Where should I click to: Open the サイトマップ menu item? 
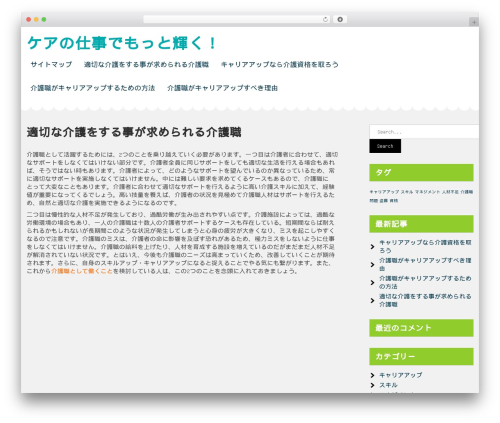[51, 65]
